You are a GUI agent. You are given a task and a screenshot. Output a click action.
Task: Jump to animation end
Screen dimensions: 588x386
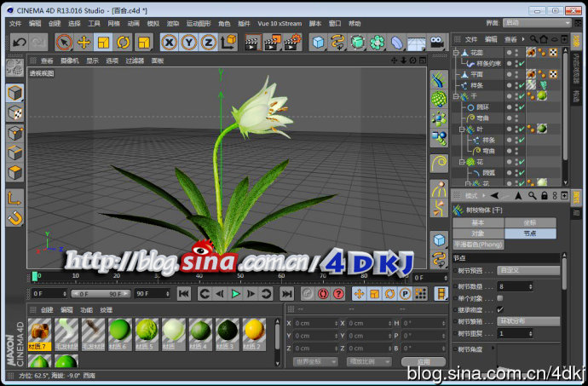tap(287, 293)
